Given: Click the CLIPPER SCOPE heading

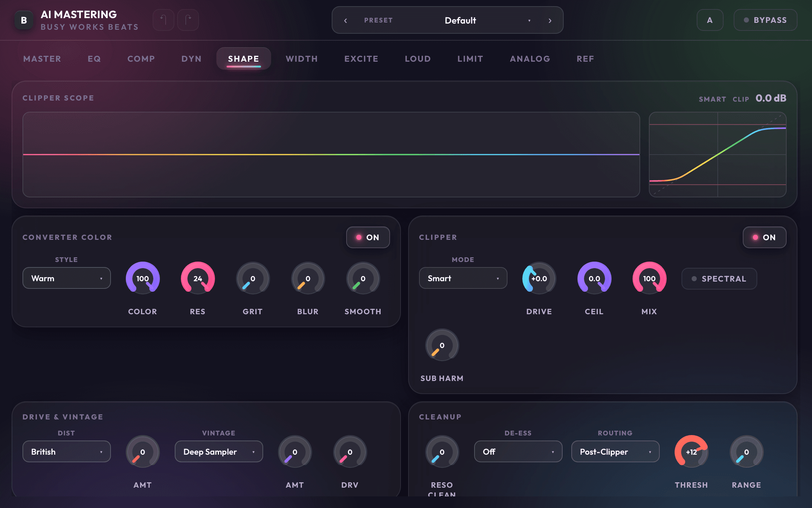Looking at the screenshot, I should [x=58, y=98].
